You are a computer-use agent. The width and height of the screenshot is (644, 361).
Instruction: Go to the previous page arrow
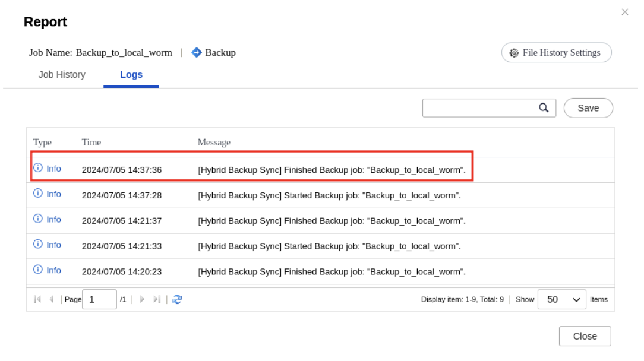[50, 300]
